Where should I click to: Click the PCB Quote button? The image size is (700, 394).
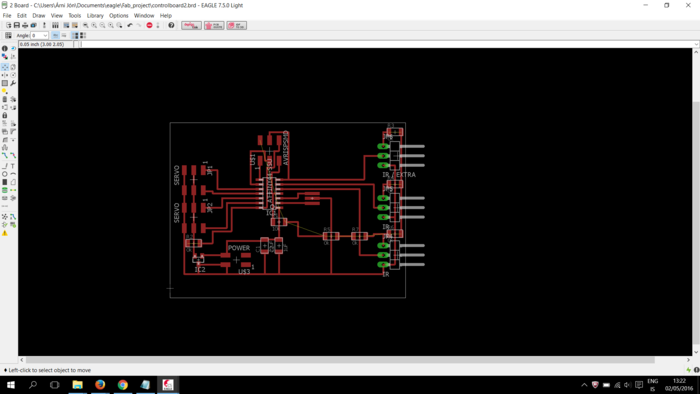[x=214, y=25]
